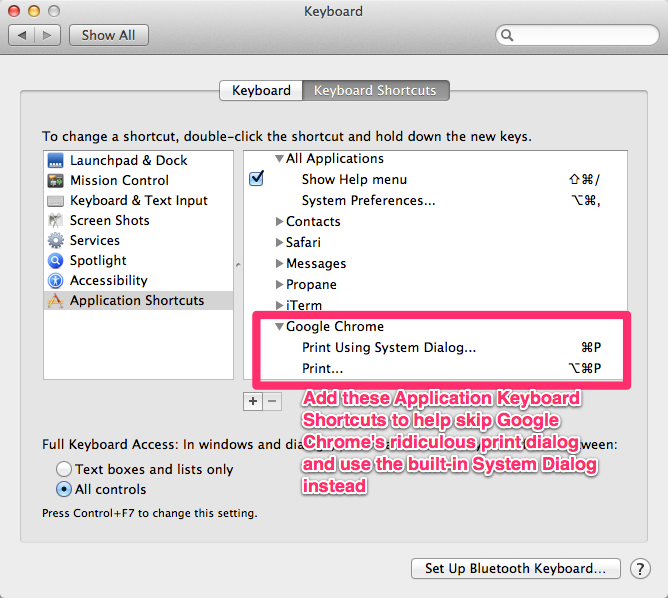This screenshot has width=668, height=598.
Task: Expand the Safari shortcuts group
Action: click(x=279, y=242)
